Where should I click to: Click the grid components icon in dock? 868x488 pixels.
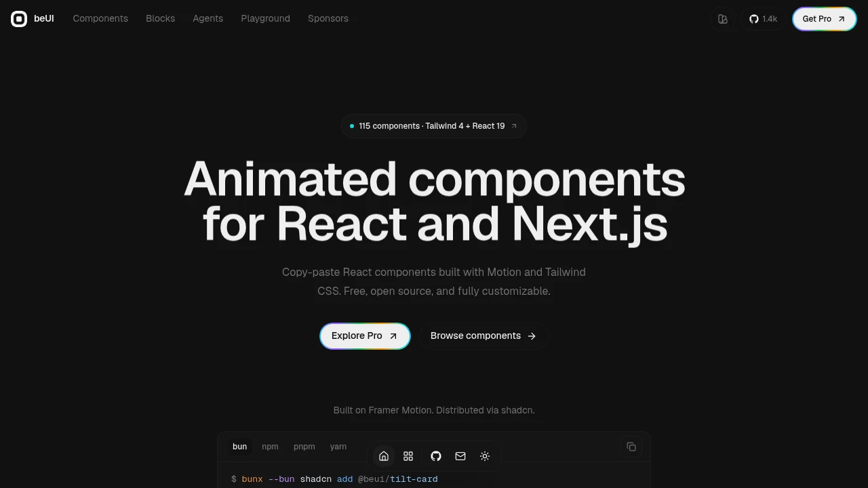(x=408, y=456)
